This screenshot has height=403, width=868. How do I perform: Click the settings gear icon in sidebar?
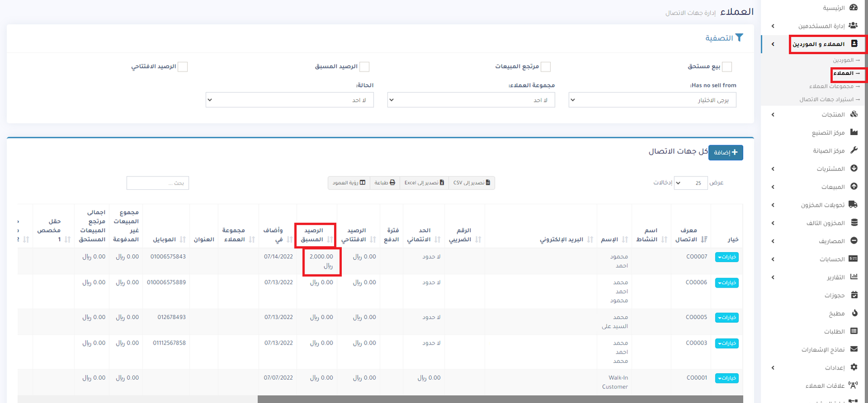coord(854,367)
